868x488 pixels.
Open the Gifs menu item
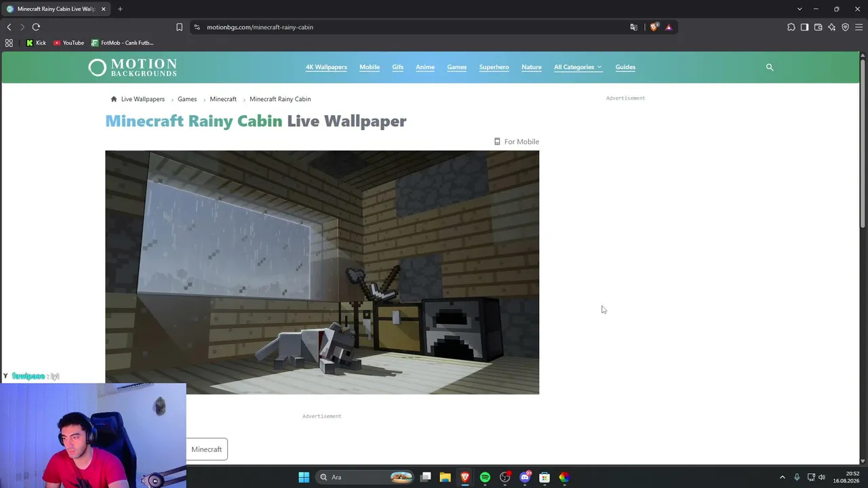(397, 67)
